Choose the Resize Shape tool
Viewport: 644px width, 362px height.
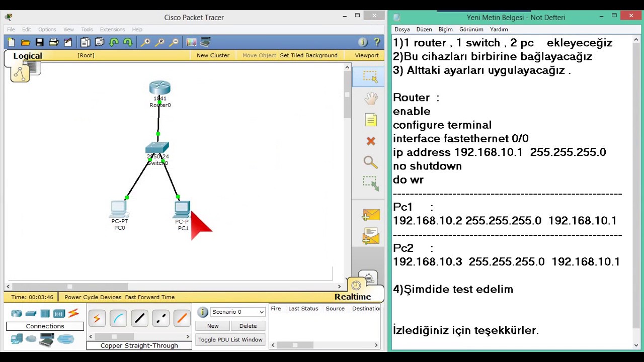coord(371,183)
